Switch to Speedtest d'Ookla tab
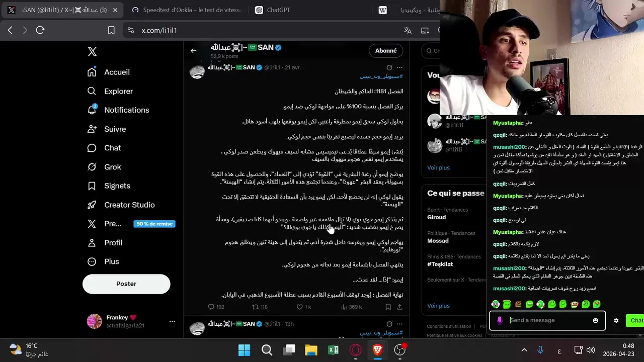This screenshot has width=644, height=362. pos(186,10)
